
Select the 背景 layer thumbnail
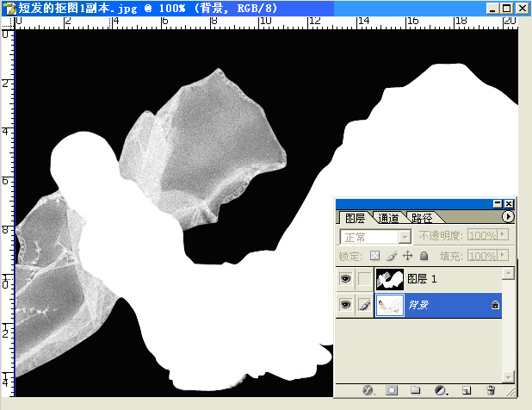[390, 305]
